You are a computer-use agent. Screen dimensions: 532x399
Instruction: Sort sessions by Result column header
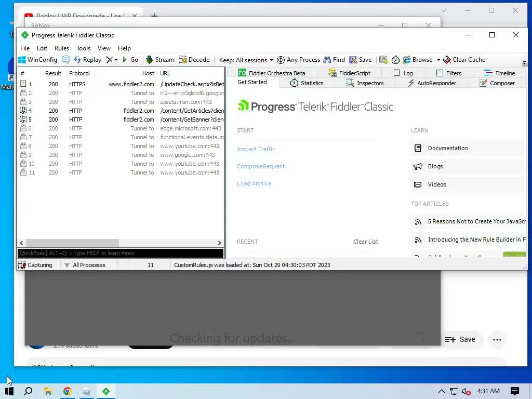tap(53, 73)
